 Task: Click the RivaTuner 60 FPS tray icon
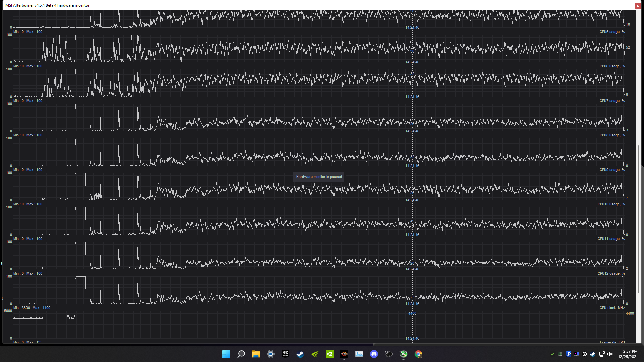coord(576,354)
